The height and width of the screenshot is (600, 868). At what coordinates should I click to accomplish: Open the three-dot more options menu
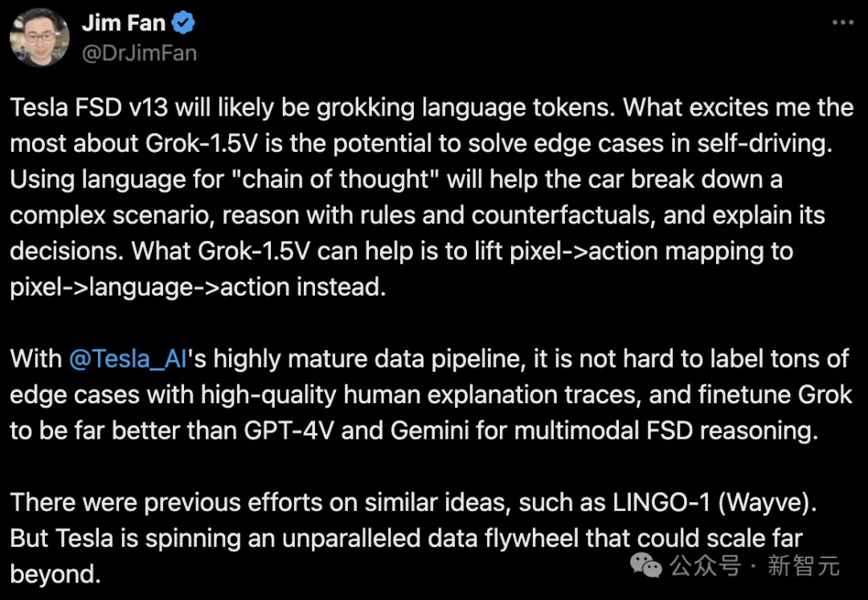[842, 22]
